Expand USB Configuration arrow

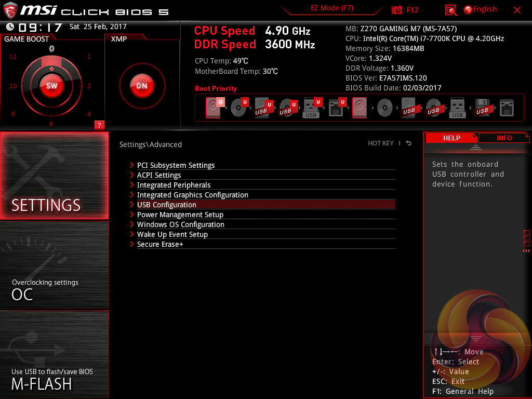pos(132,205)
